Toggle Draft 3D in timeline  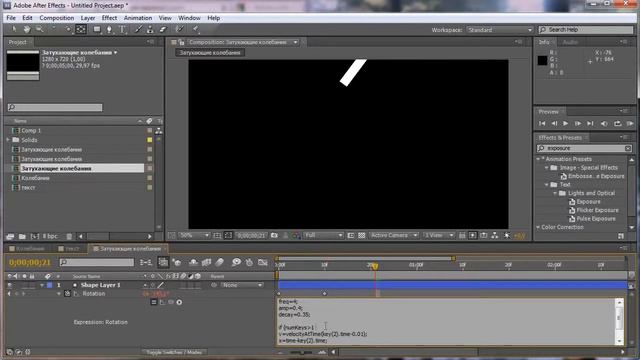[x=177, y=262]
